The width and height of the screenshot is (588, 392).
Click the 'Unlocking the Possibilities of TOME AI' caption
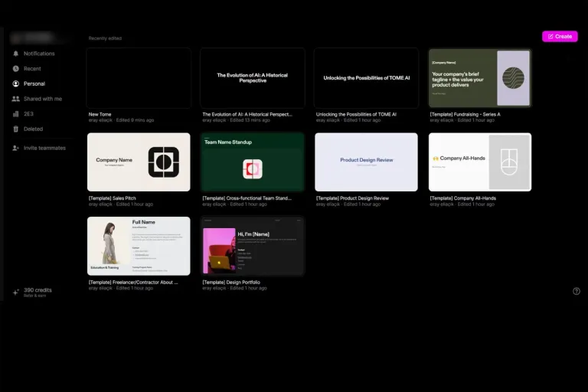(356, 114)
